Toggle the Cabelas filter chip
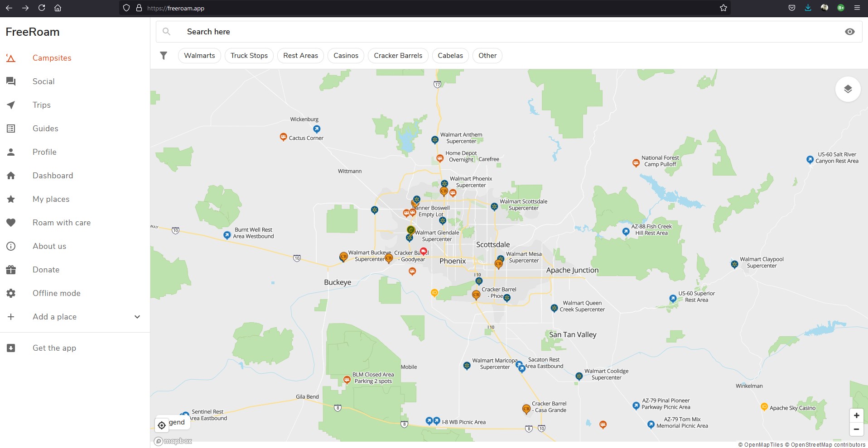 [450, 56]
